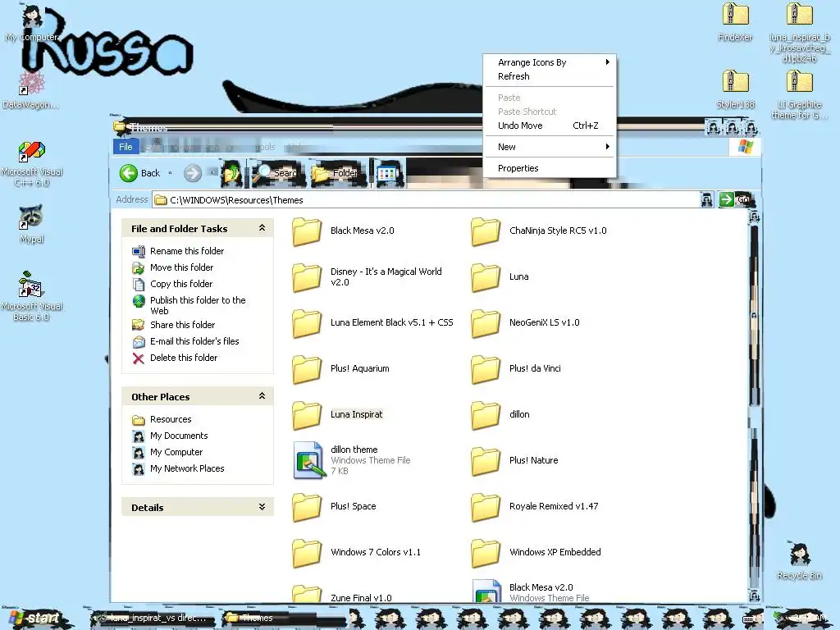
Task: Go to Resources in Other Places
Action: coord(171,419)
